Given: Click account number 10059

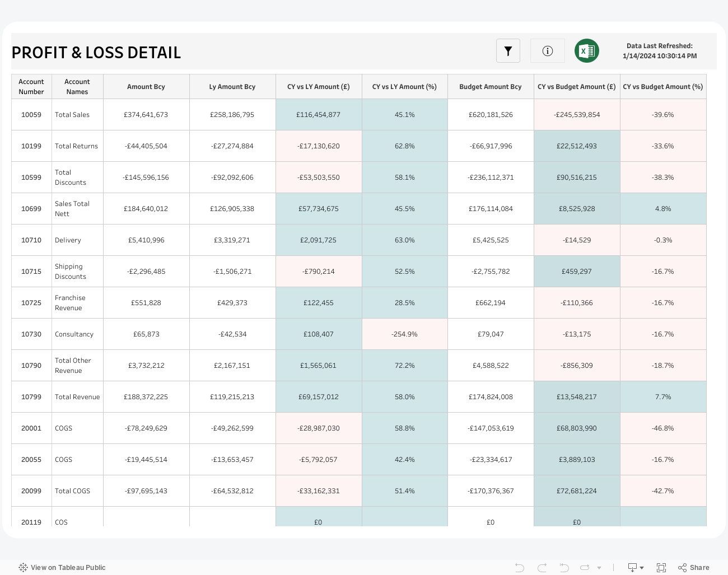Looking at the screenshot, I should click(x=31, y=115).
